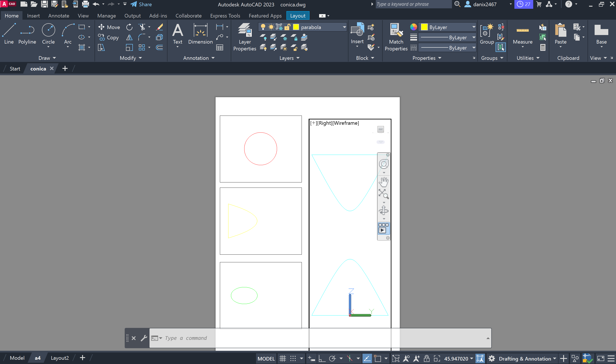Click the Pan hand icon in navigation bar
The height and width of the screenshot is (364, 616).
(x=384, y=182)
